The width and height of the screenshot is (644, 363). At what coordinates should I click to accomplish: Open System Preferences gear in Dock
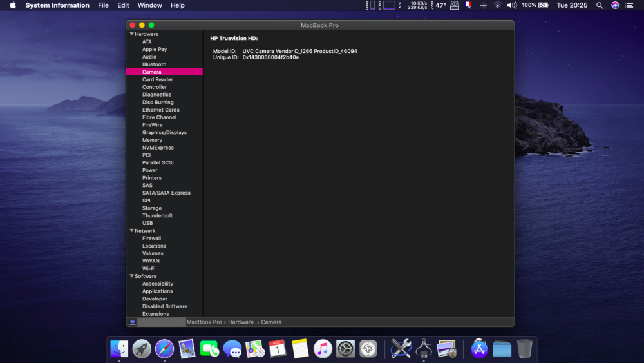[345, 349]
